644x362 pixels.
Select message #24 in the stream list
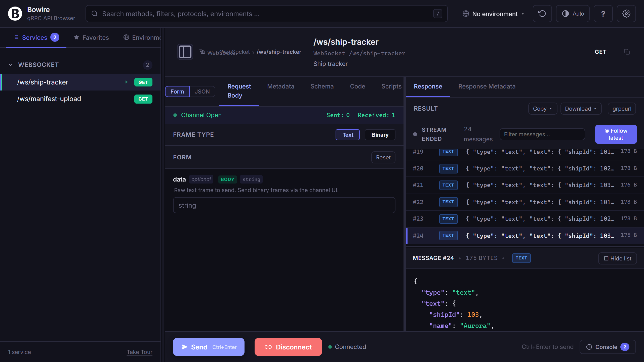[x=525, y=236]
